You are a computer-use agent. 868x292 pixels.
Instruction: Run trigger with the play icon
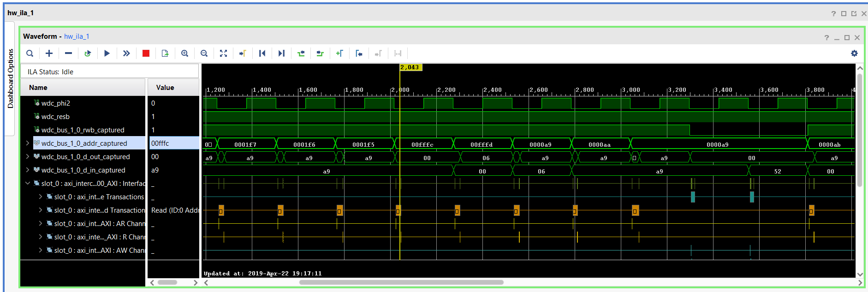107,54
